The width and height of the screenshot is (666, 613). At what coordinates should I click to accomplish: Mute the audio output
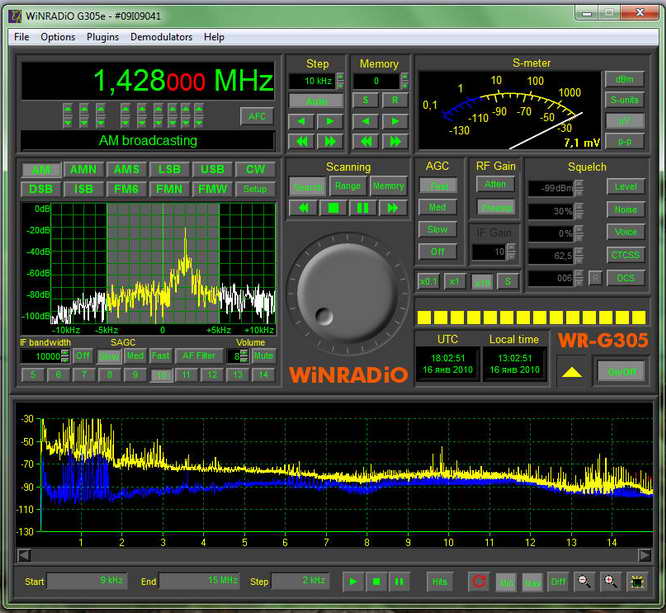point(263,356)
